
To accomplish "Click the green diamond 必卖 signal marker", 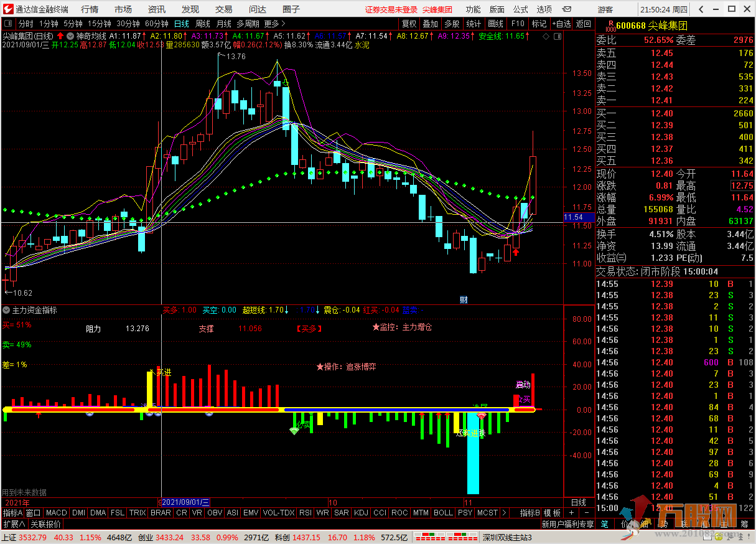I will coord(294,430).
